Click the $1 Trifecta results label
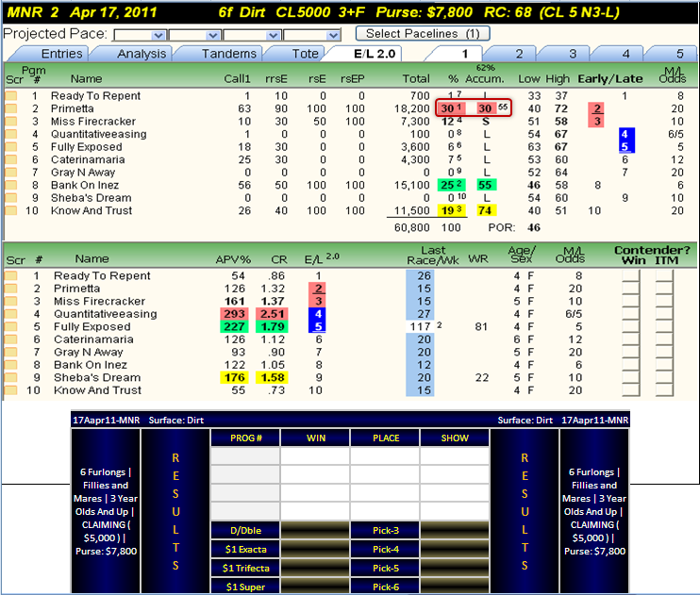700x595 pixels. point(245,569)
